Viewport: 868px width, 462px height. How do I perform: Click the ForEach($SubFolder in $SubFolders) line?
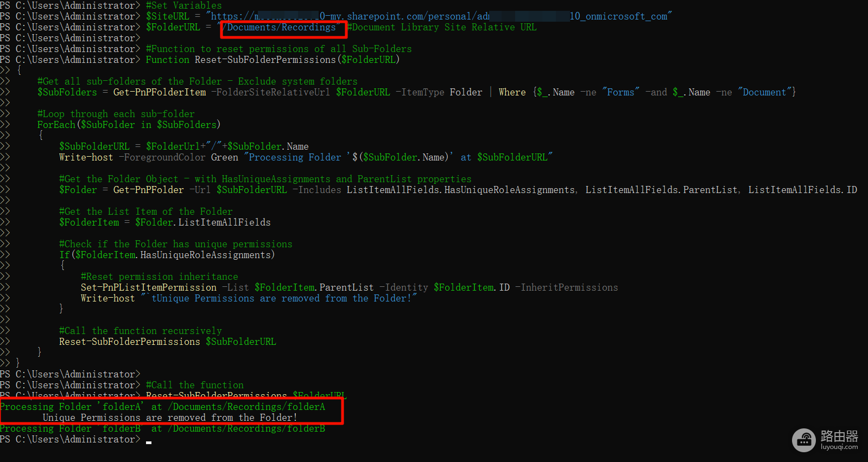129,125
